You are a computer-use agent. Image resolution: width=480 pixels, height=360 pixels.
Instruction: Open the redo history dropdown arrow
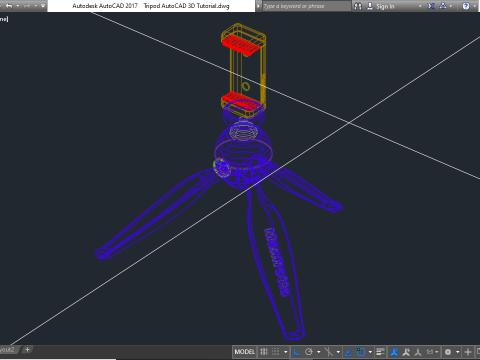[x=36, y=6]
